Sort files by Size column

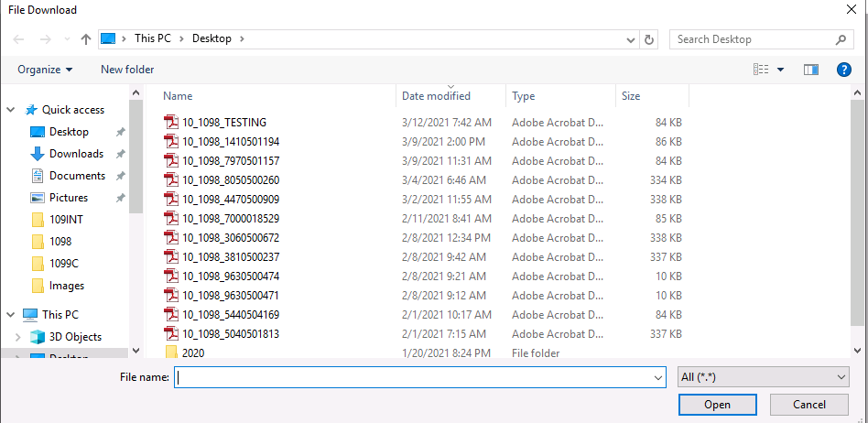(631, 96)
